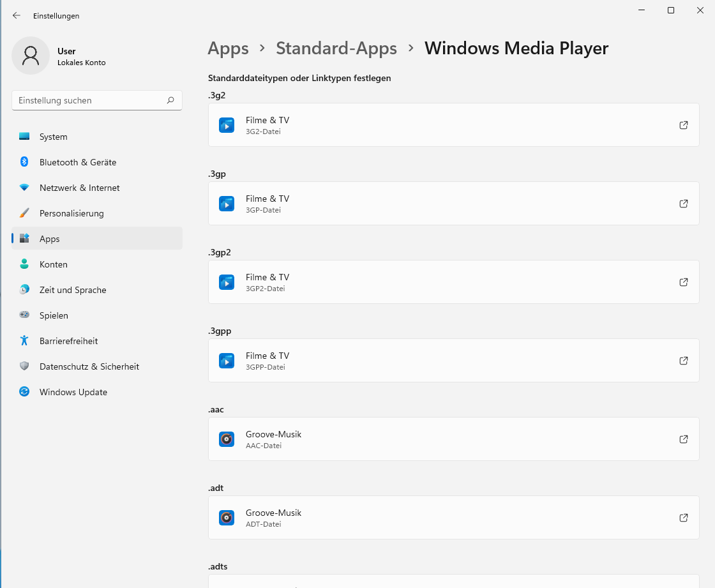Open Datenschutz & Sicherheit section

(x=89, y=366)
